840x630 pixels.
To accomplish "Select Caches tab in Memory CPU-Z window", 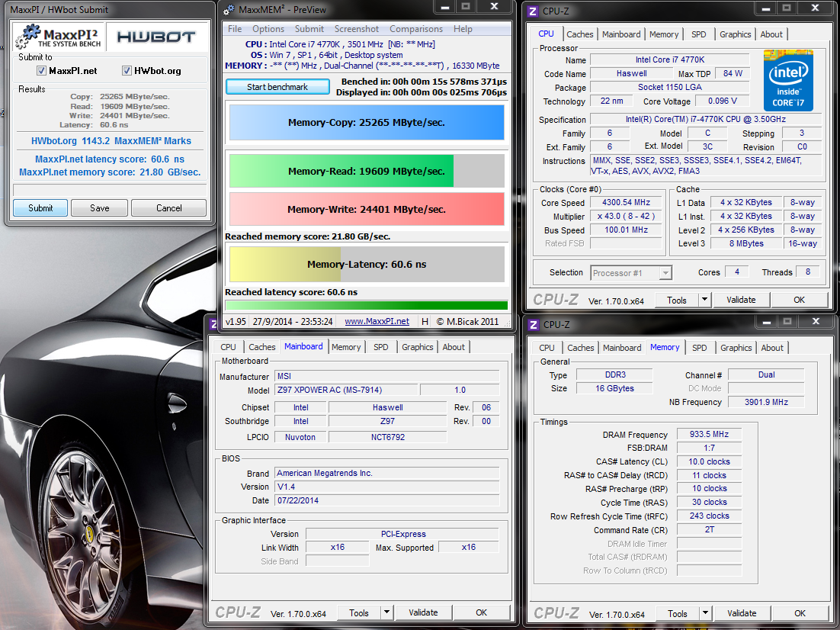I will tap(581, 348).
